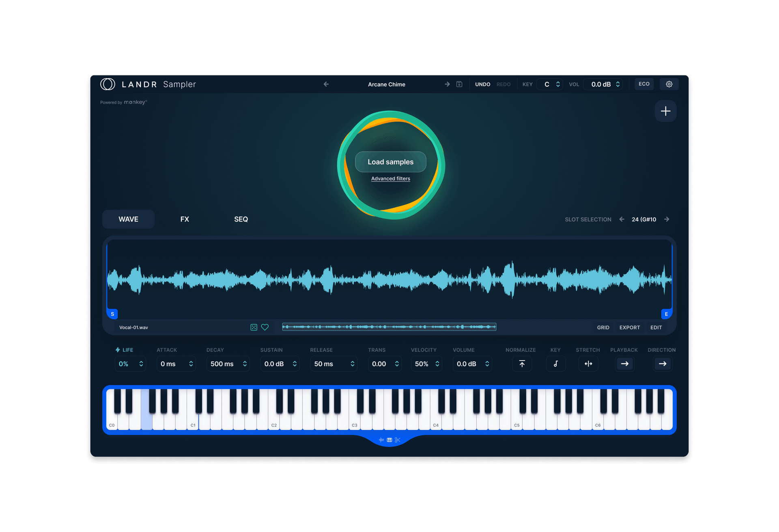Screen dimensions: 779x532
Task: Click the Playback arrow icon button
Action: click(625, 364)
